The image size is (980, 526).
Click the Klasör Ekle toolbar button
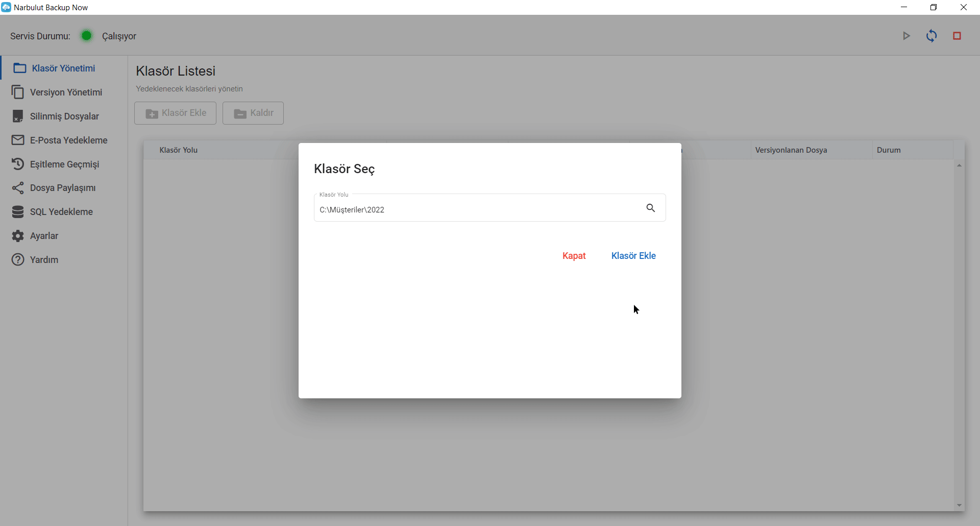click(175, 113)
